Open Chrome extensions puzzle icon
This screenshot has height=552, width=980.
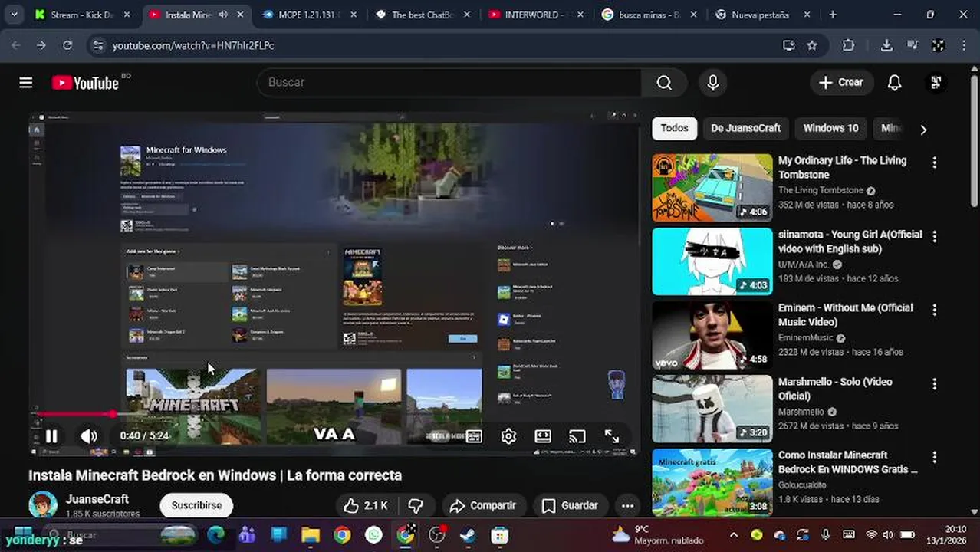(848, 45)
